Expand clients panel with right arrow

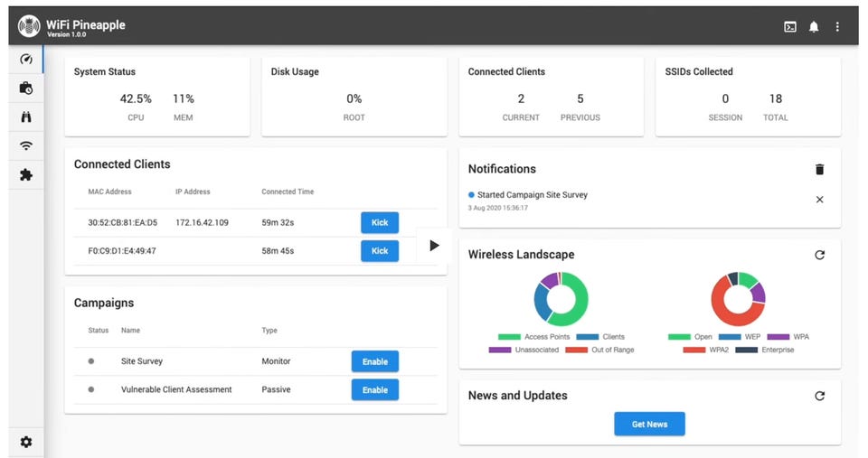(434, 245)
